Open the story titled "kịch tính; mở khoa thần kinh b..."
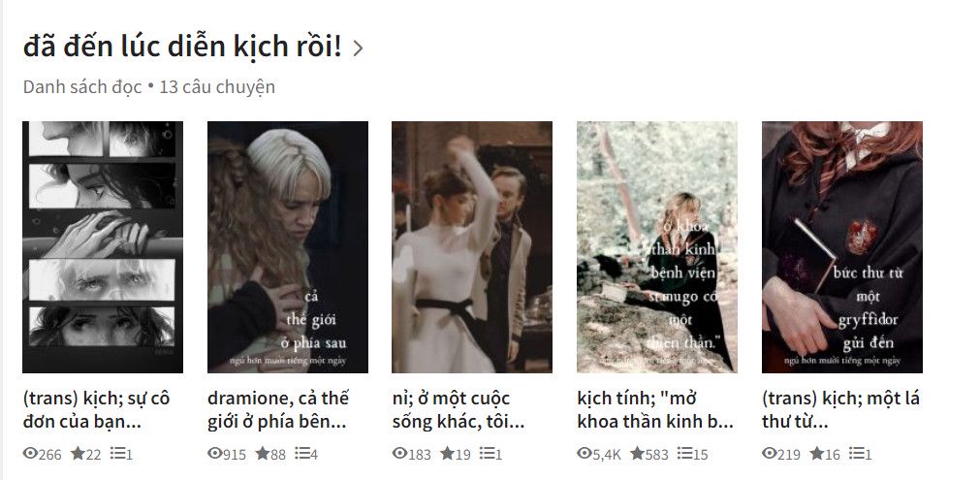This screenshot has width=980, height=480. [x=655, y=409]
